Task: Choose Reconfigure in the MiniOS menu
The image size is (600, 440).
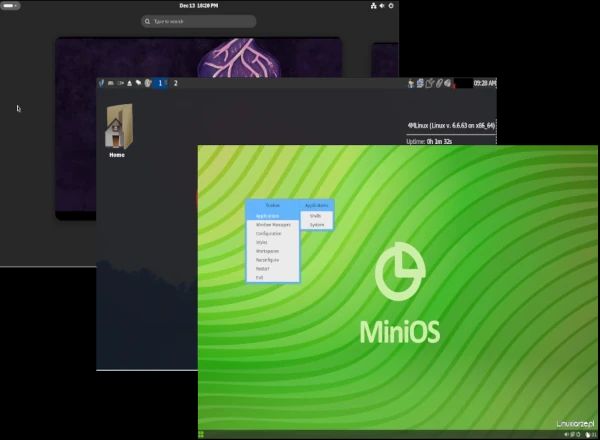Action: [x=272, y=260]
